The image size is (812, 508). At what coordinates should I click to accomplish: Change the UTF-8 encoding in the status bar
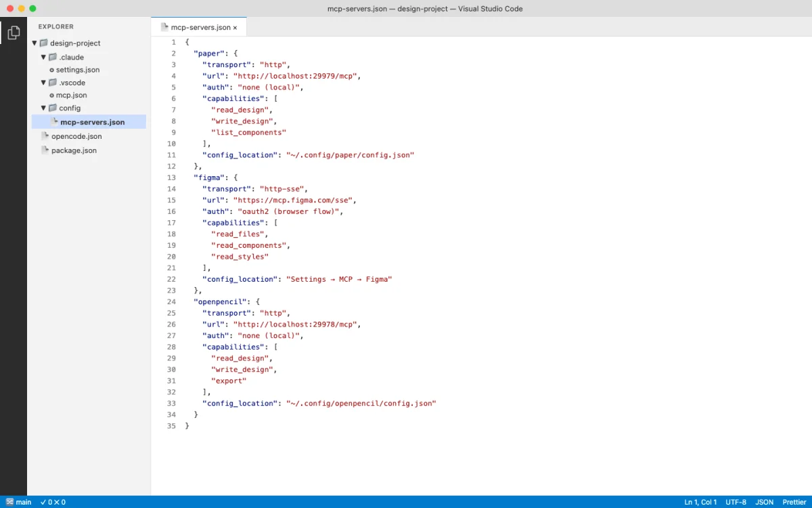(x=736, y=502)
